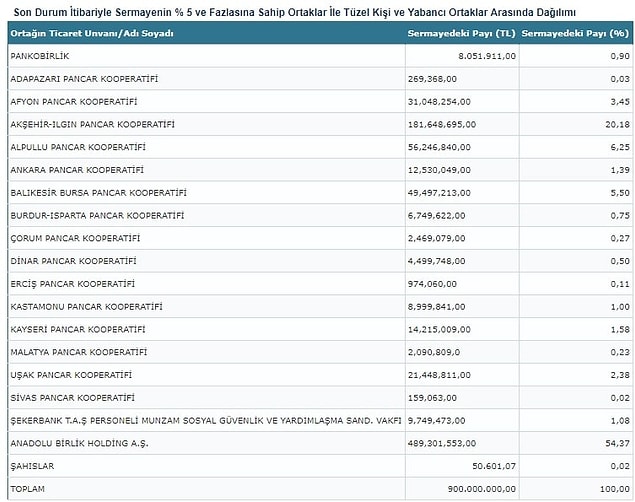Click Sermayedeki Payı (%) column header

(x=575, y=33)
